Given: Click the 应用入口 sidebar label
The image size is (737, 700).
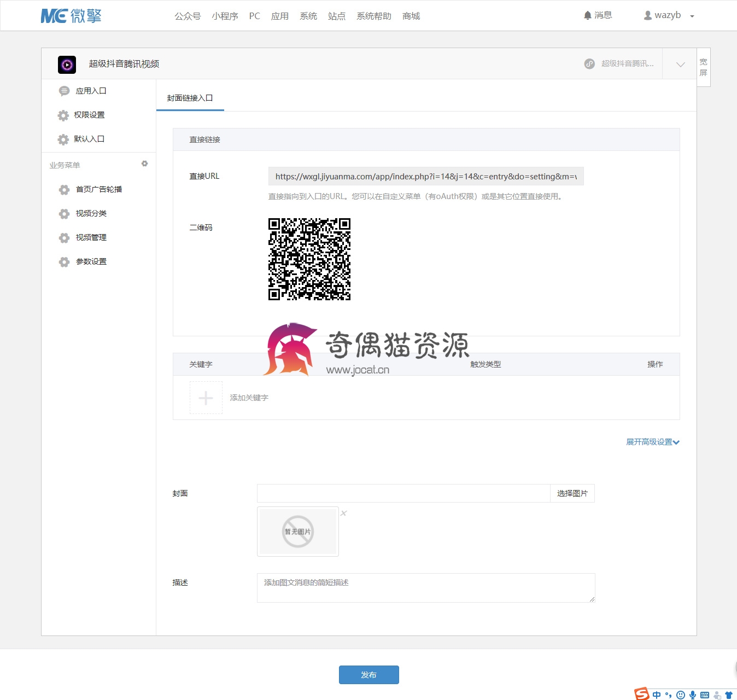Looking at the screenshot, I should (x=91, y=91).
